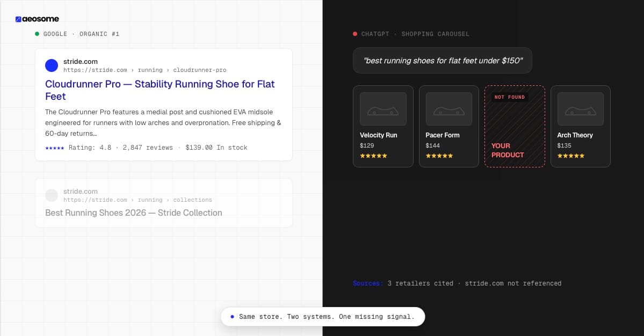Click the Arch Theory shoe image
This screenshot has height=336, width=644.
(x=580, y=109)
